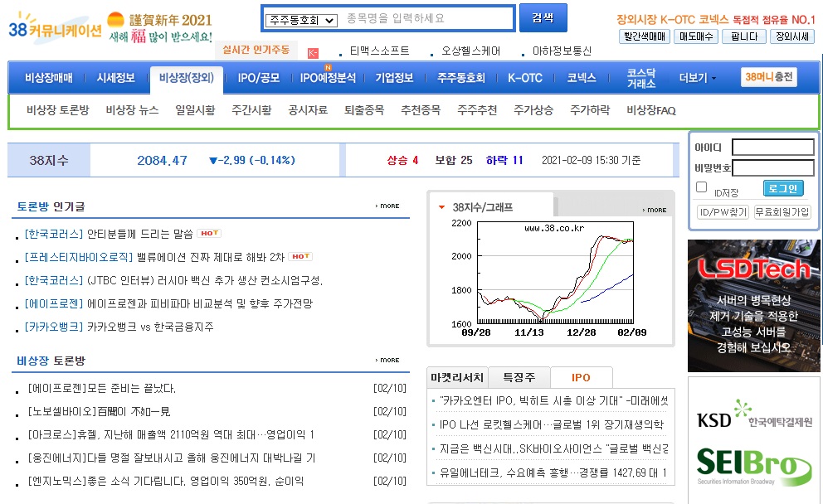The image size is (823, 504).
Task: Click the 검색 search button
Action: coord(543,18)
